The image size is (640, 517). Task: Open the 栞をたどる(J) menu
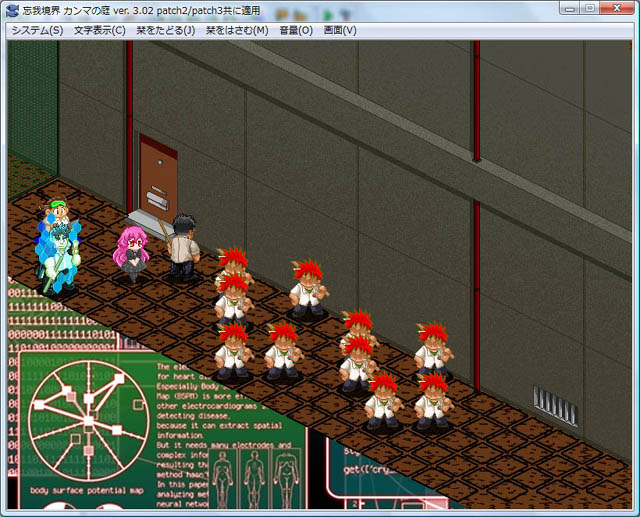(x=166, y=31)
